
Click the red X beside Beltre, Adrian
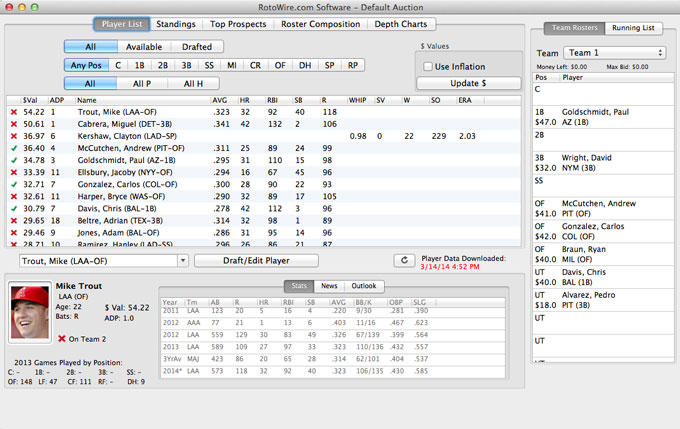click(14, 221)
